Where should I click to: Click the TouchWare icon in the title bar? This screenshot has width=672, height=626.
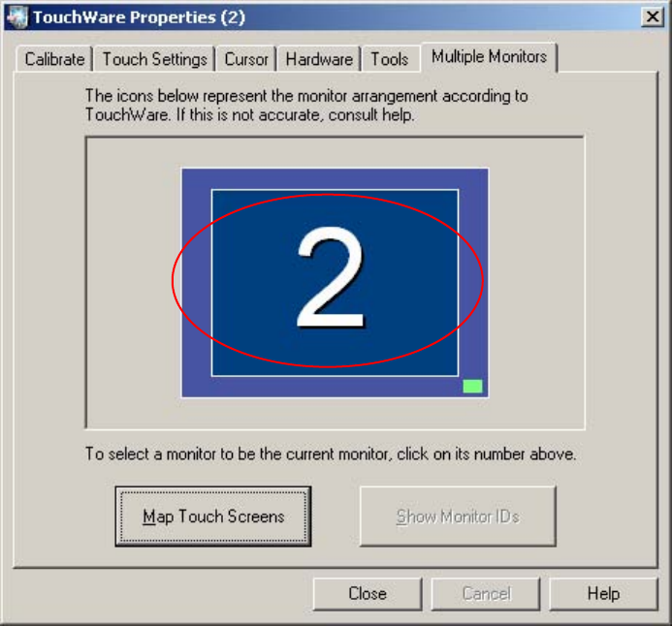(17, 17)
